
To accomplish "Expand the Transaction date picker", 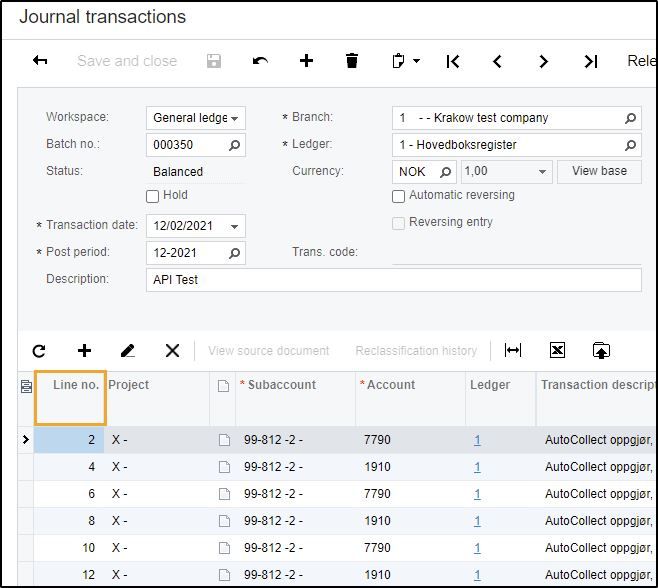I will [235, 226].
